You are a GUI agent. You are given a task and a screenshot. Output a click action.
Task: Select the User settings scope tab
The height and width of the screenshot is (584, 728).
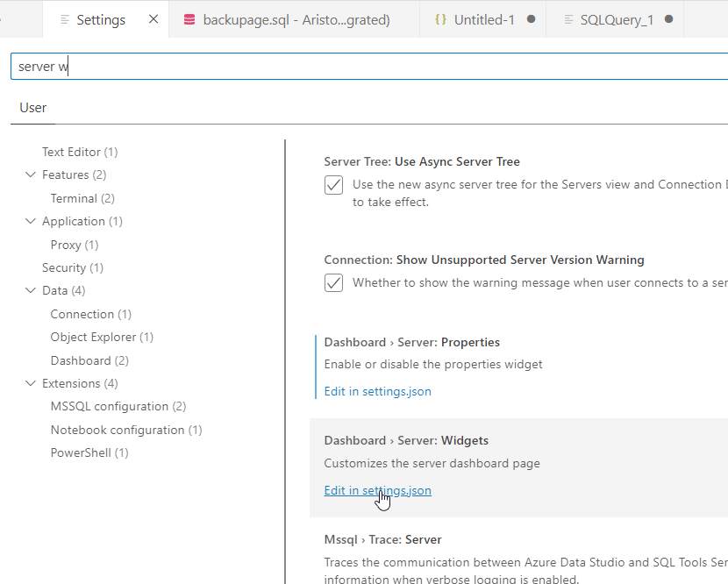pyautogui.click(x=33, y=108)
